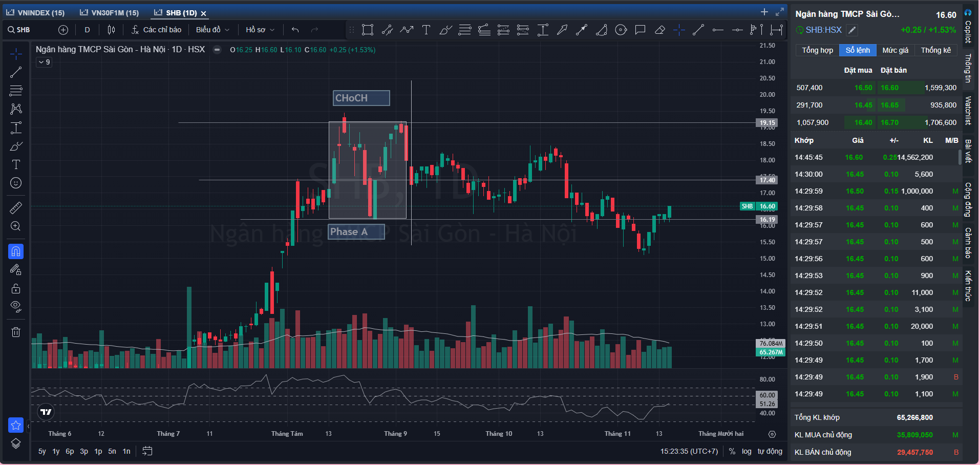Select the trend line tool in left sidebar
The width and height of the screenshot is (980, 465).
tap(16, 72)
